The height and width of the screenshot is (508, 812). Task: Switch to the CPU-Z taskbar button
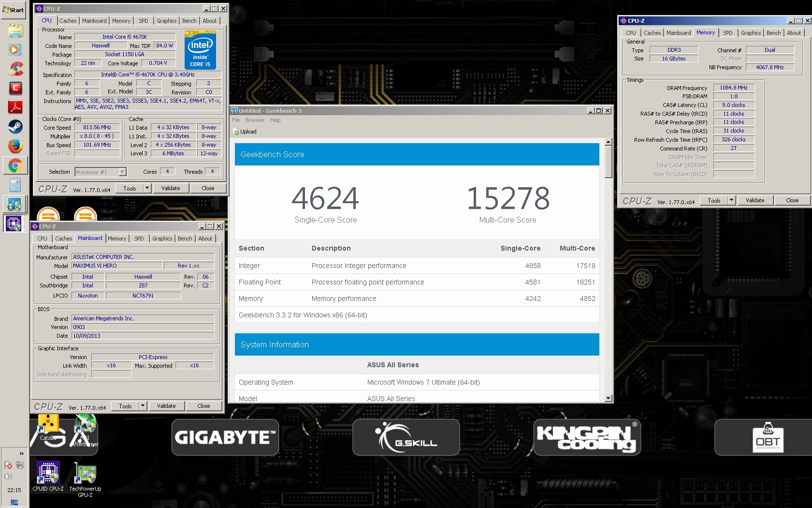pos(14,223)
